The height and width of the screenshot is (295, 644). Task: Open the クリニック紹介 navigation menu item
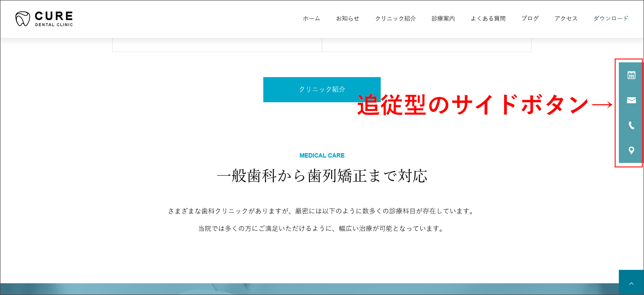click(x=395, y=18)
